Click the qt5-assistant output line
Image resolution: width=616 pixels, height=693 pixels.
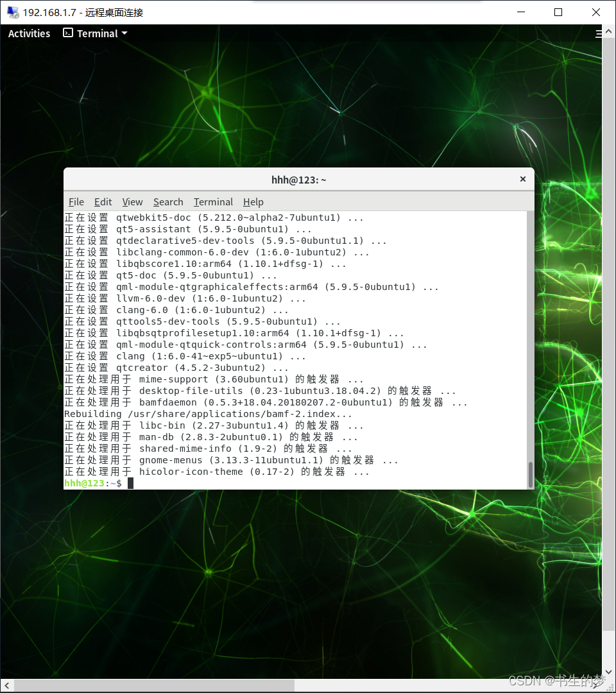pyautogui.click(x=188, y=229)
